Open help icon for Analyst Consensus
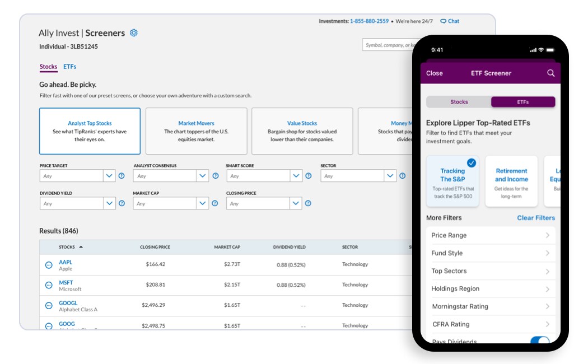 point(216,176)
